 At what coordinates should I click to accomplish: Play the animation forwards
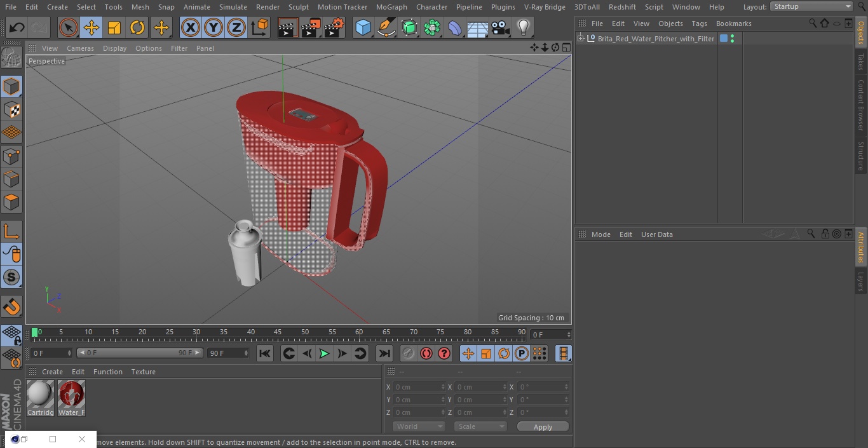(x=324, y=353)
